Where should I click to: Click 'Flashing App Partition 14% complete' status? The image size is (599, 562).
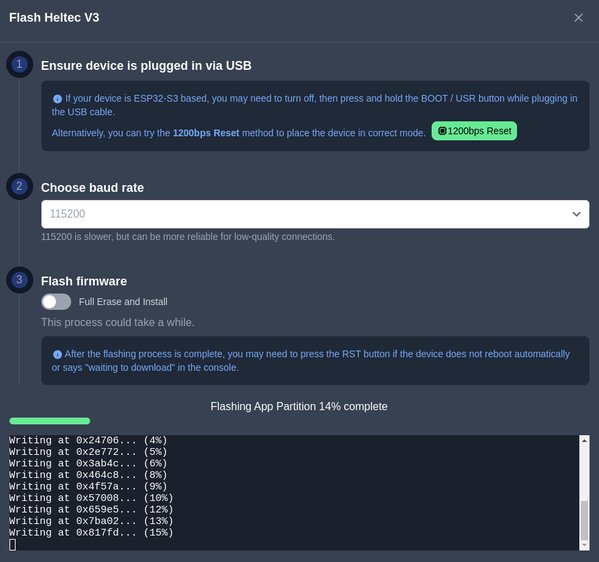click(299, 406)
